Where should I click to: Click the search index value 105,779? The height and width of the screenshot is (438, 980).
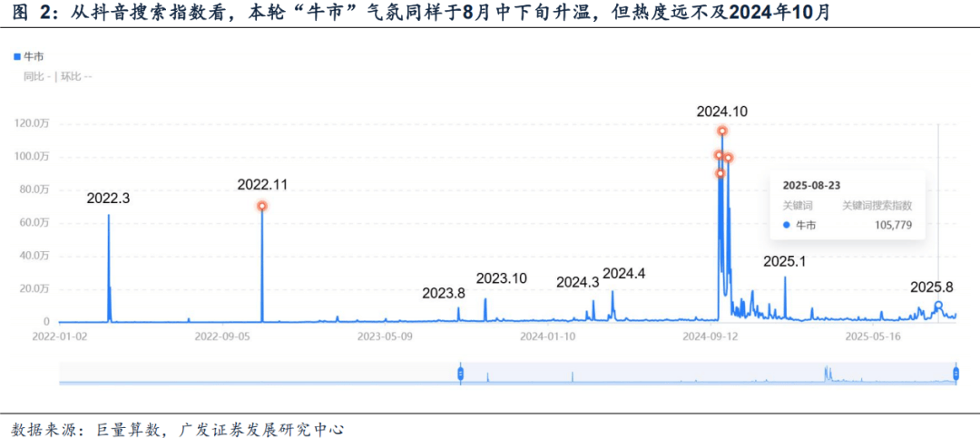pos(891,225)
